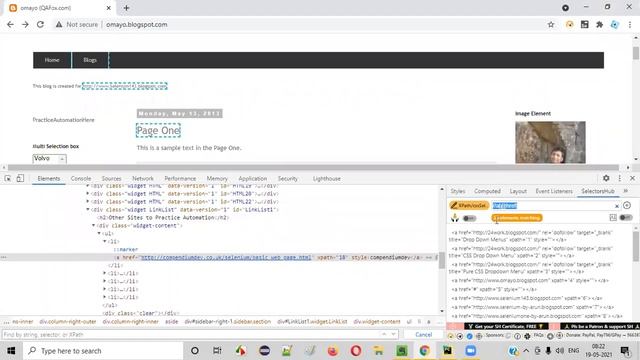The image size is (640, 360).
Task: Click the XPath/cssSel button in SelectorsHub
Action: (x=469, y=206)
